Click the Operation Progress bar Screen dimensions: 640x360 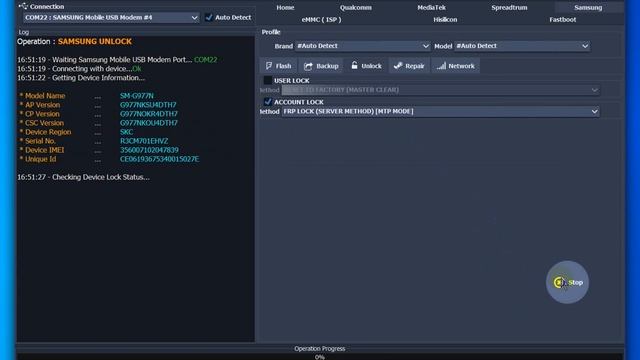(x=320, y=357)
